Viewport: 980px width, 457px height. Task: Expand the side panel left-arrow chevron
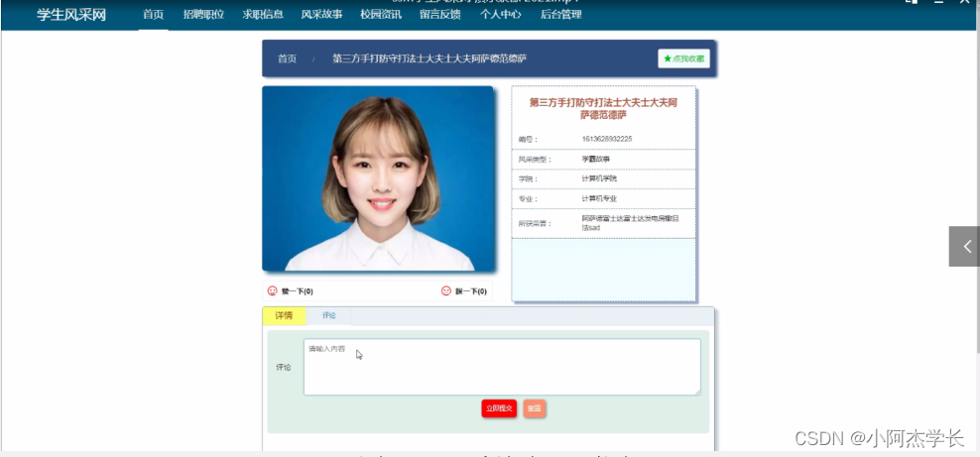click(964, 246)
